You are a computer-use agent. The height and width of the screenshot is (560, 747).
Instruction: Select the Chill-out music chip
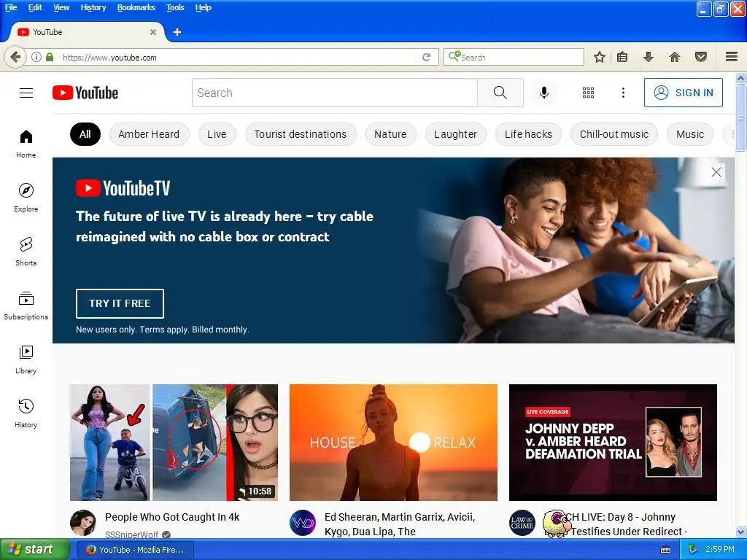[x=614, y=134]
